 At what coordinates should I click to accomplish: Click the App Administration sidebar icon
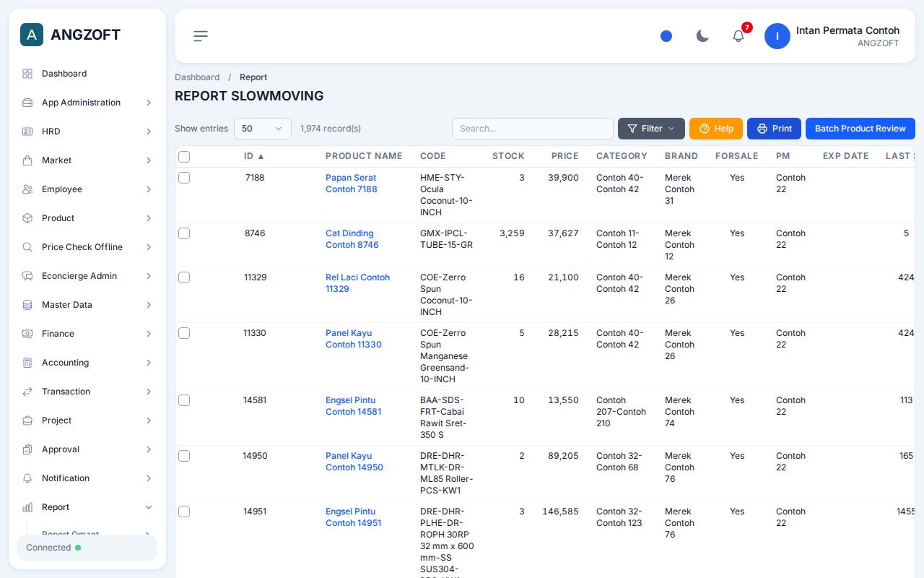point(27,103)
